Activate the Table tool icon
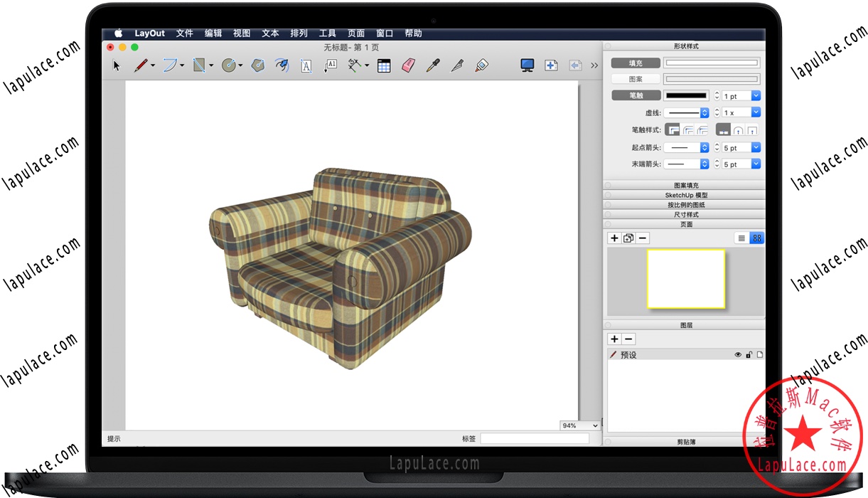This screenshot has width=868, height=498. 384,65
